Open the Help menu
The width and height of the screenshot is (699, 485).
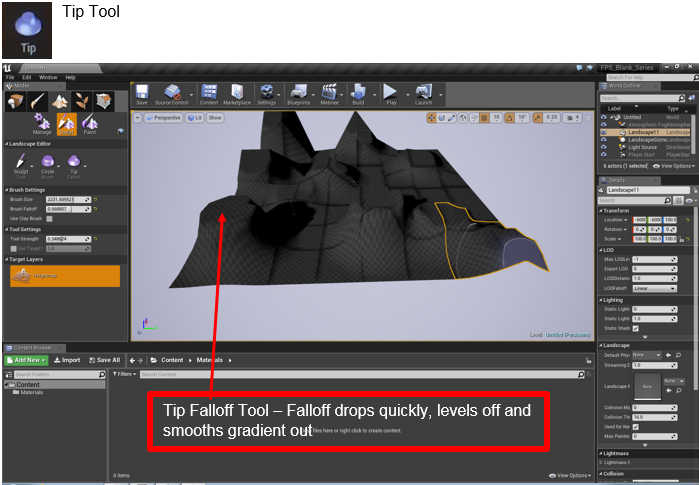[70, 77]
